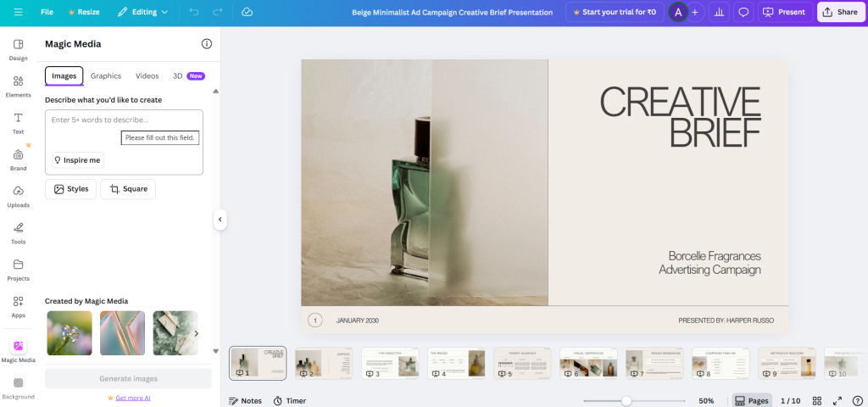Switch to the Images tab
The image size is (868, 407).
click(x=64, y=75)
